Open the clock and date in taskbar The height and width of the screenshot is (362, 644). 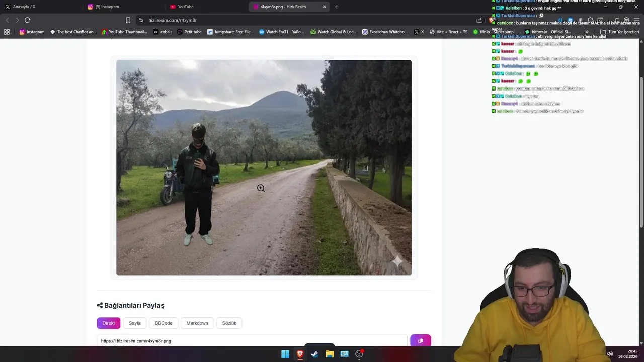629,354
